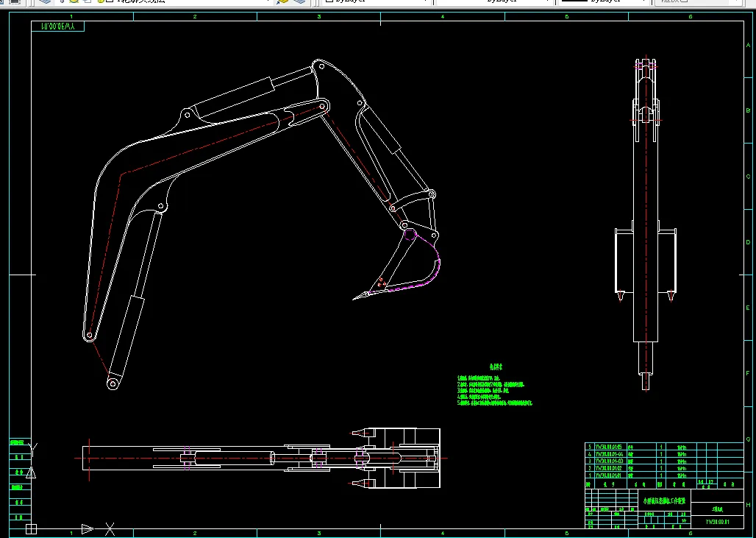This screenshot has height=538, width=756.
Task: Select parts list row number 3
Action: (x=664, y=461)
